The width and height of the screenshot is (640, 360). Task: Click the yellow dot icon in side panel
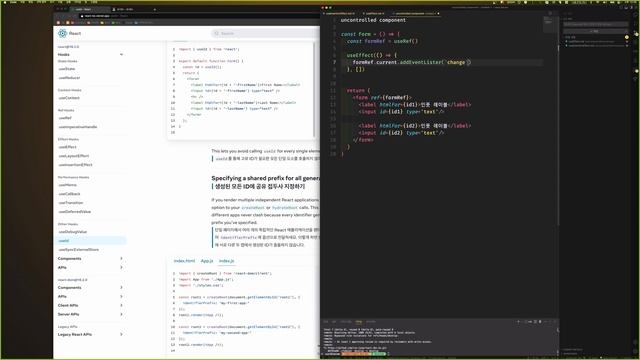[627, 37]
